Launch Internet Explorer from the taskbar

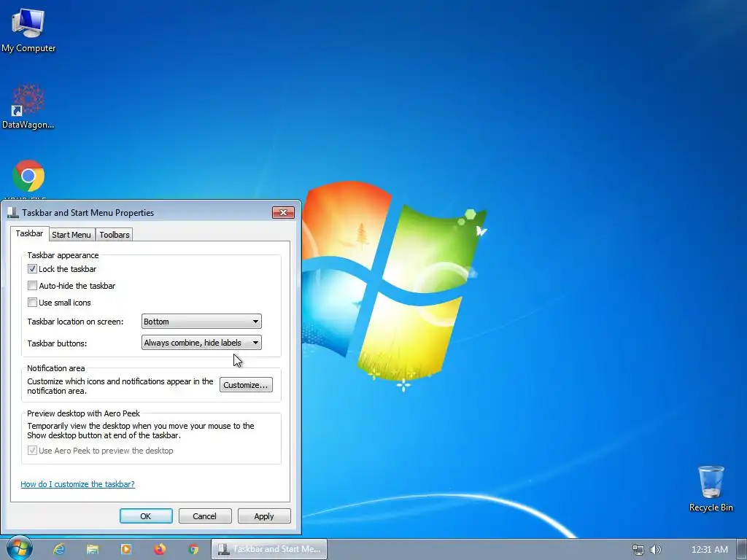58,549
